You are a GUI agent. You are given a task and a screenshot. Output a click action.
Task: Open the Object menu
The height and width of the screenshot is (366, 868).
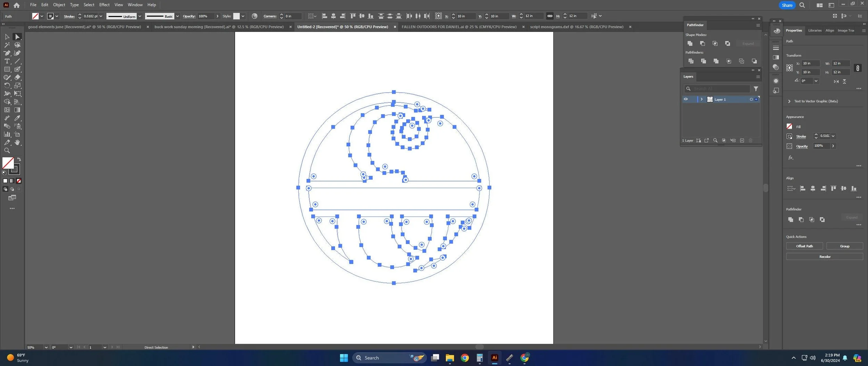[59, 5]
